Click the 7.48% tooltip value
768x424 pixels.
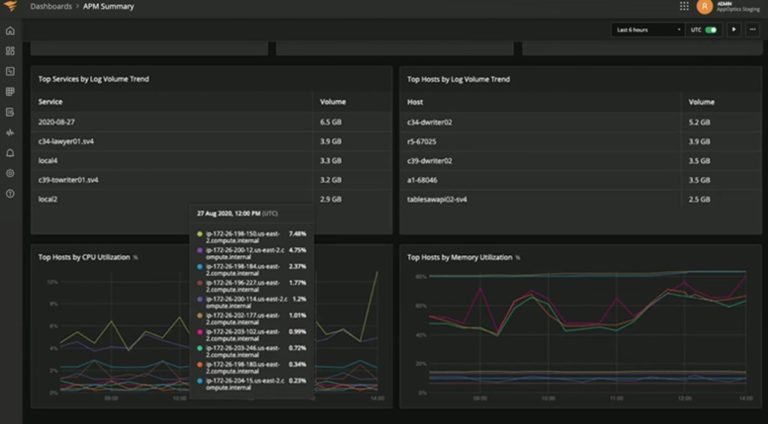click(298, 234)
